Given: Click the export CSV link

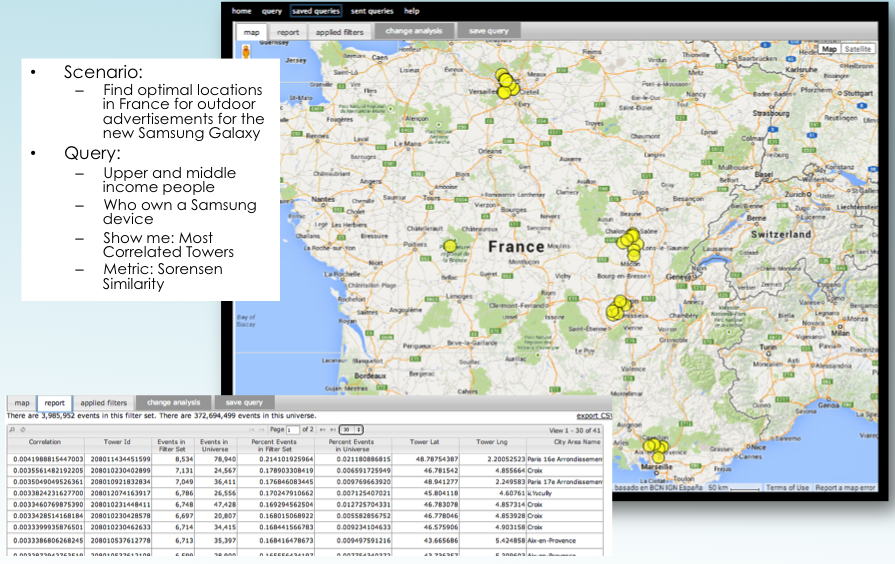Looking at the screenshot, I should tap(594, 416).
